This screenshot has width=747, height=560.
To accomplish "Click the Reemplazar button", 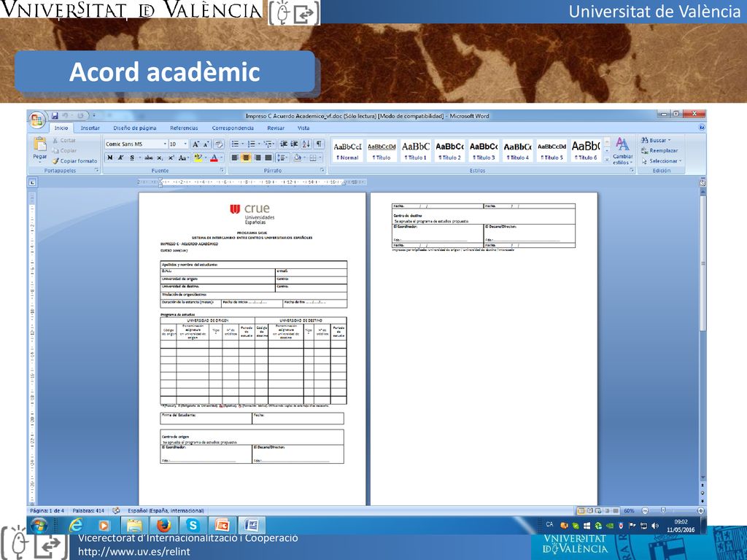I will pyautogui.click(x=659, y=151).
